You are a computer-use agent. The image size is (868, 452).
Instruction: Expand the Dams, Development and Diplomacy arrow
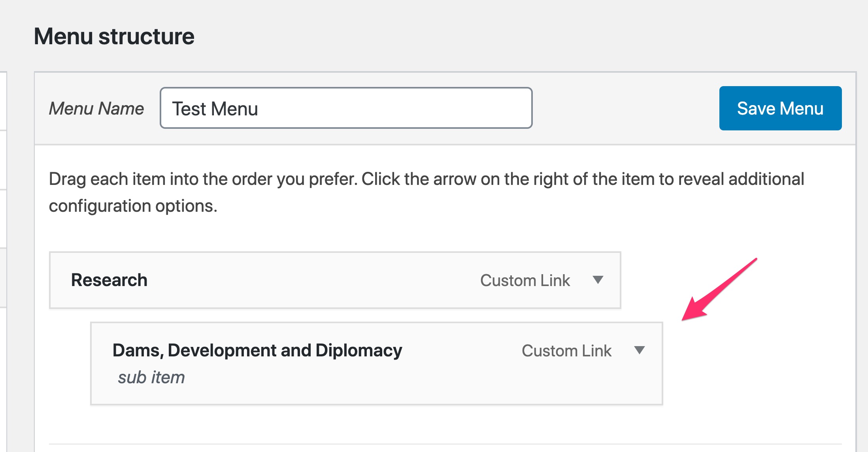(x=639, y=350)
